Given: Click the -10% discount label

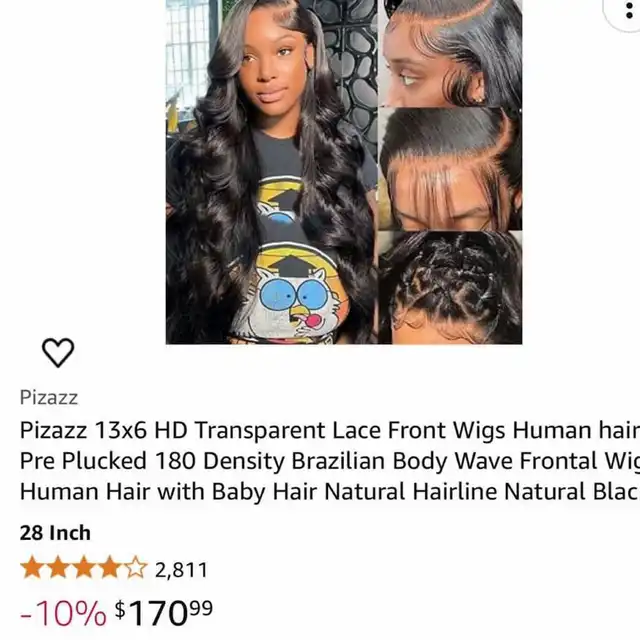Looking at the screenshot, I should [x=63, y=614].
